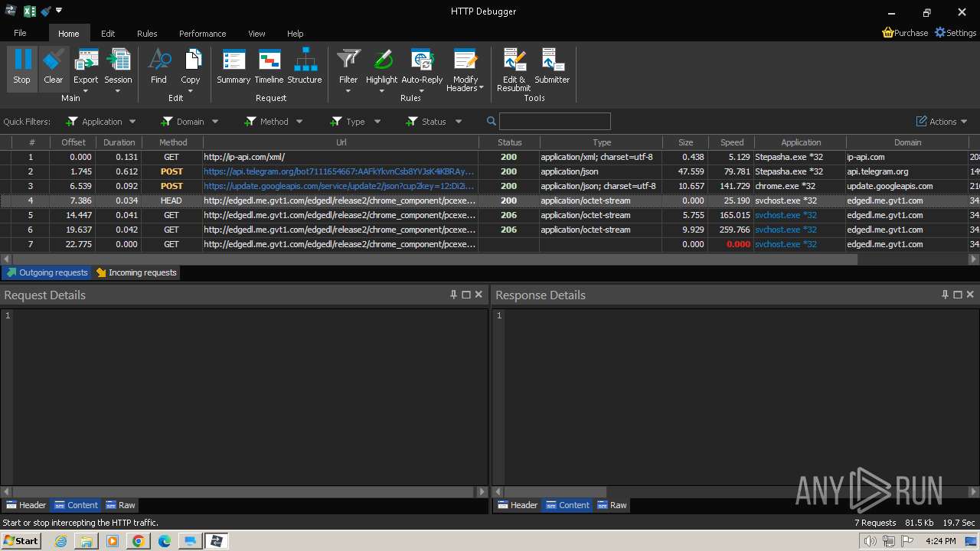Select Content tab in Response Details

click(x=567, y=505)
